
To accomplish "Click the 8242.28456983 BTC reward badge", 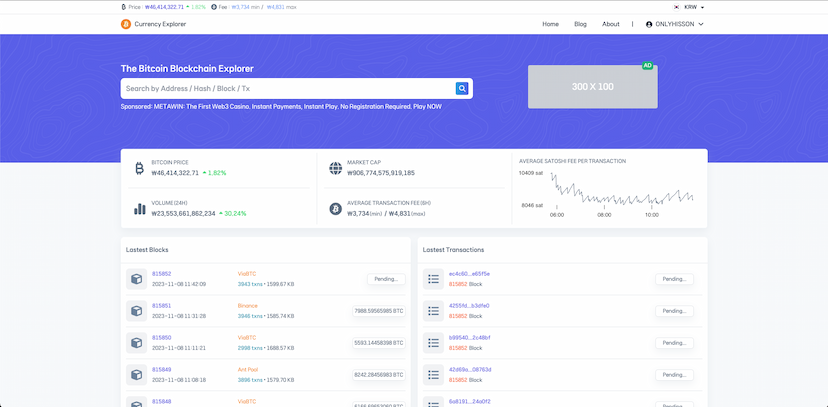I will [379, 375].
